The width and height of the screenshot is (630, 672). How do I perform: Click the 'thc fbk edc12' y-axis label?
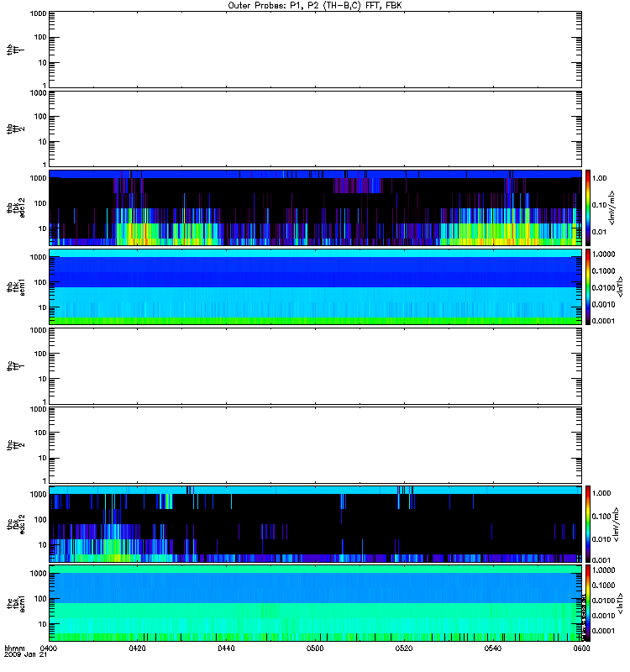(x=15, y=524)
